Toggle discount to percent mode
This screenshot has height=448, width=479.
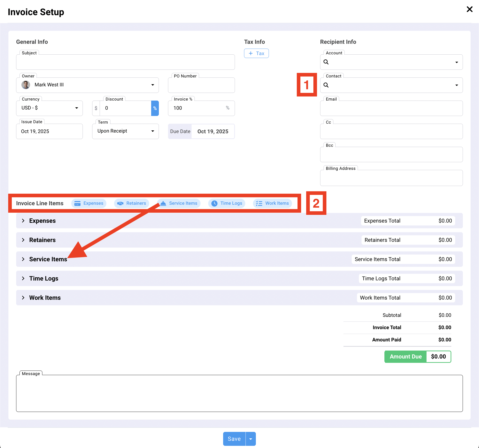point(155,108)
